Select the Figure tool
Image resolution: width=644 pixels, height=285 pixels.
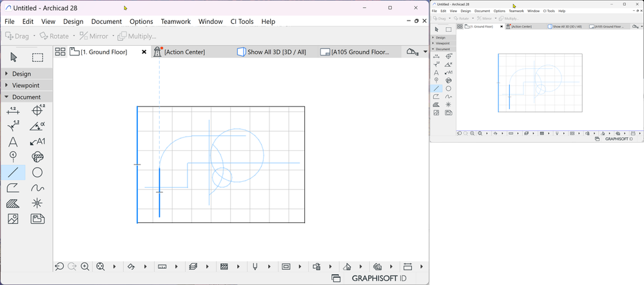click(13, 219)
